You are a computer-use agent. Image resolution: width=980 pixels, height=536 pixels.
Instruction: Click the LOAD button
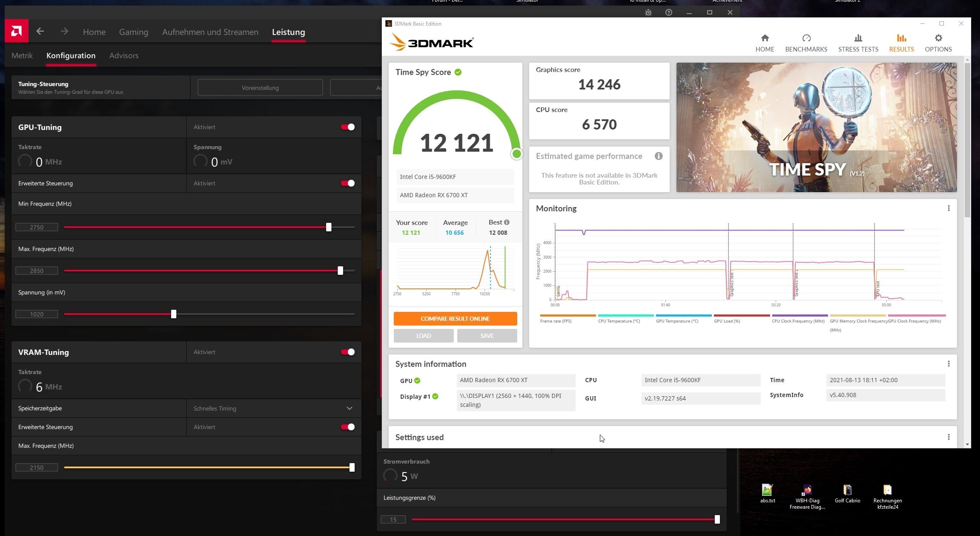[424, 336]
